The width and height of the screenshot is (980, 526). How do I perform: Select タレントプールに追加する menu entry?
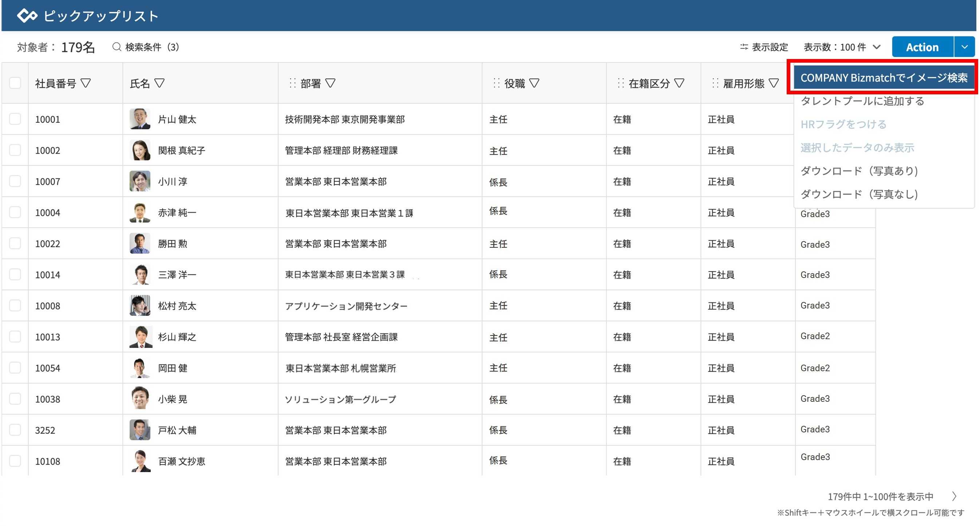pyautogui.click(x=862, y=101)
